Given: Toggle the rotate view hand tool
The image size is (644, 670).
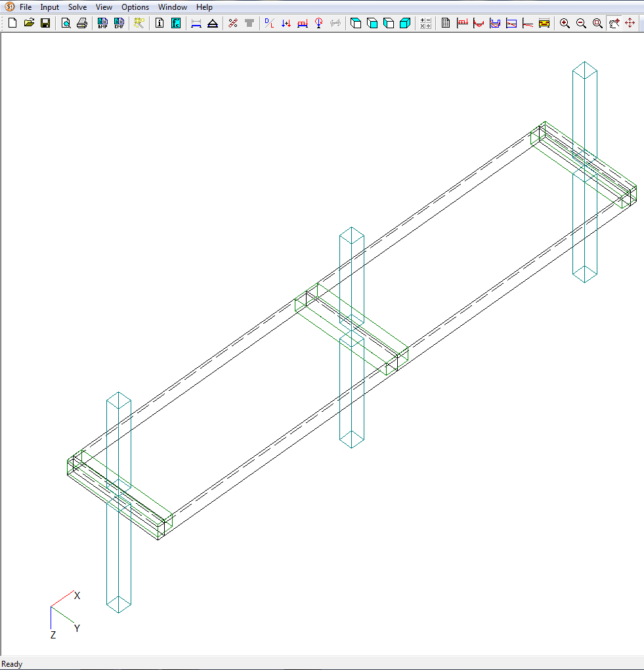Looking at the screenshot, I should pyautogui.click(x=614, y=24).
